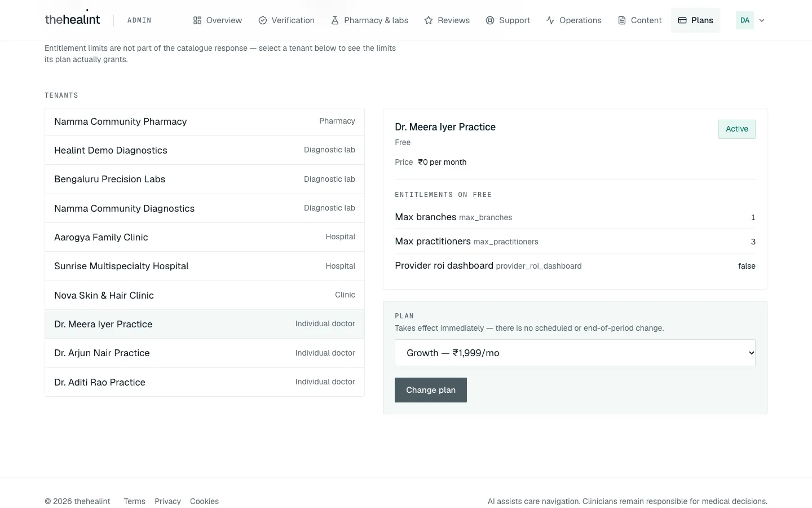The height and width of the screenshot is (508, 812).
Task: Select tenant Healint Demo Diagnostics
Action: click(205, 150)
